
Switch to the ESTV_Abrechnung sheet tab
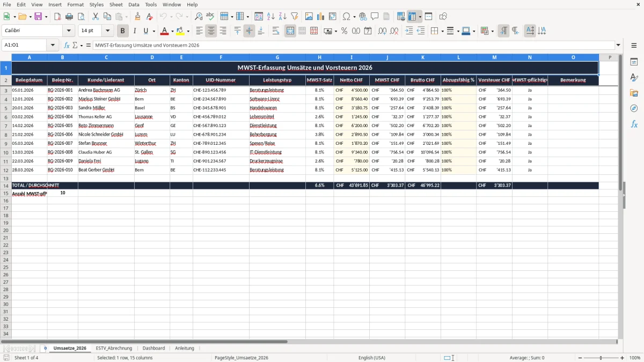pos(114,348)
